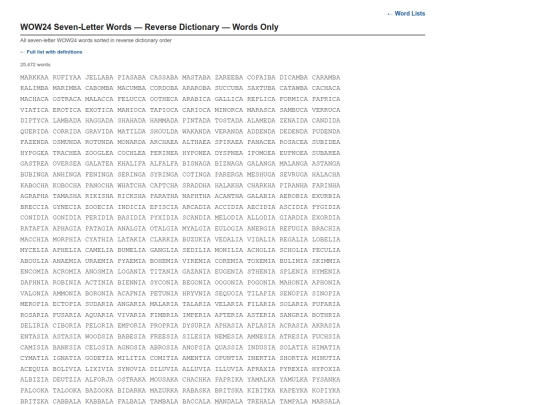Select the word DAPHNIA

click(x=34, y=283)
